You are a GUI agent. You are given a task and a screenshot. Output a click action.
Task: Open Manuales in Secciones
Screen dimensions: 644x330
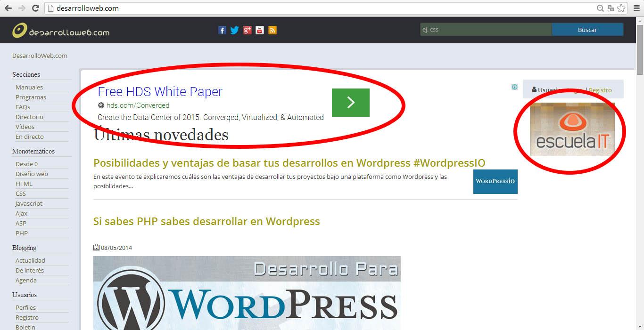tap(29, 87)
